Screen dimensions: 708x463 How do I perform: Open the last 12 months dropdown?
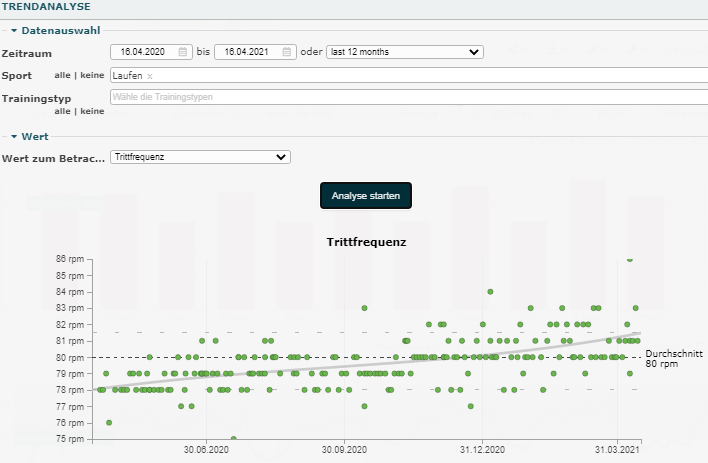pyautogui.click(x=404, y=52)
